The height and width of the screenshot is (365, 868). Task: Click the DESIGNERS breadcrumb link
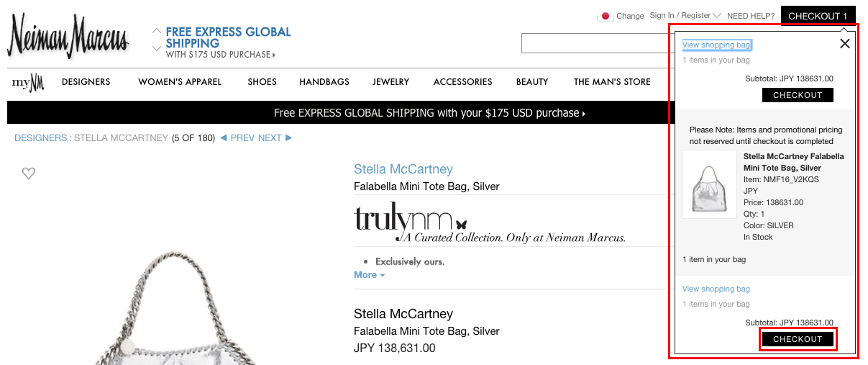click(40, 138)
